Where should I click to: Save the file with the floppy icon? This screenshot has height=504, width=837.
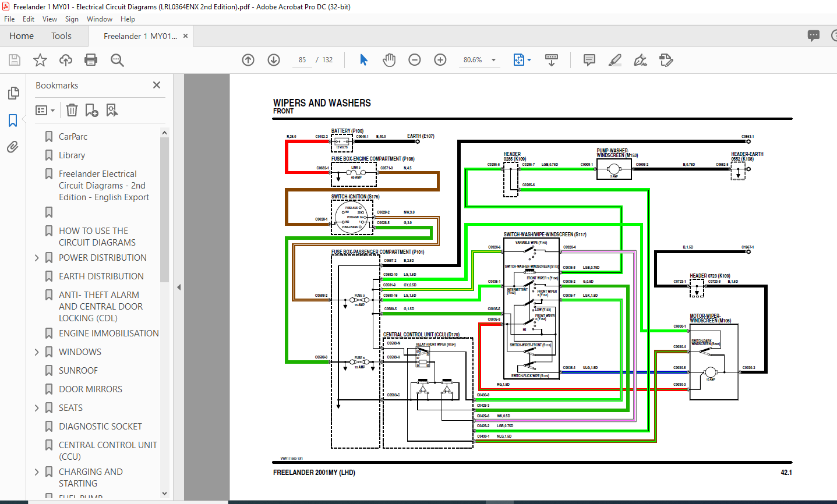15,60
